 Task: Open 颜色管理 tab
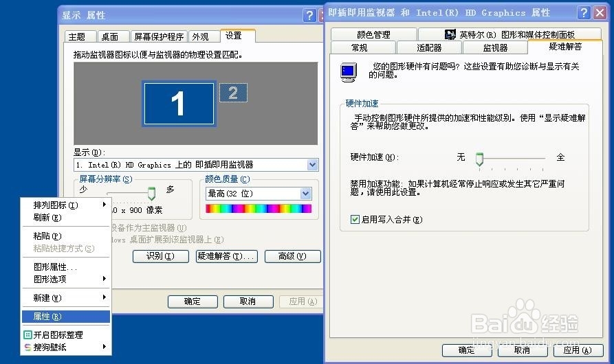pos(373,34)
